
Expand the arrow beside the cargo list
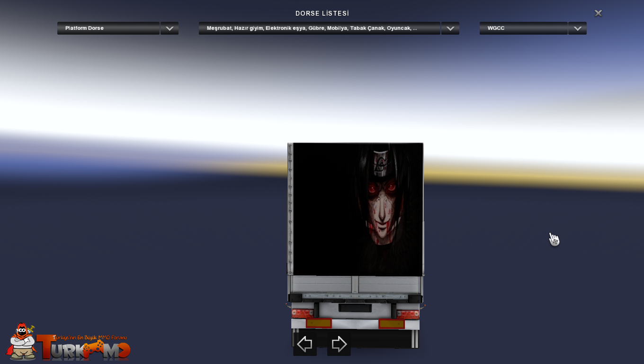(450, 28)
